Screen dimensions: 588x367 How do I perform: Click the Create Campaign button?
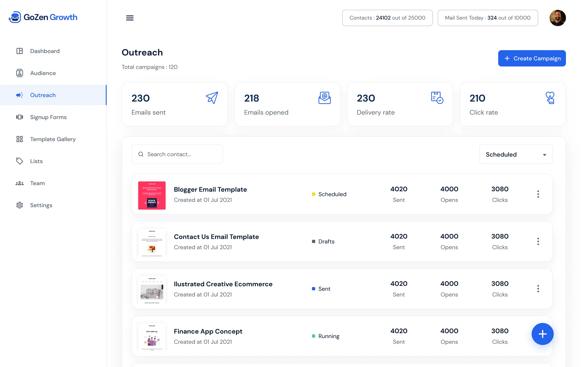[532, 58]
